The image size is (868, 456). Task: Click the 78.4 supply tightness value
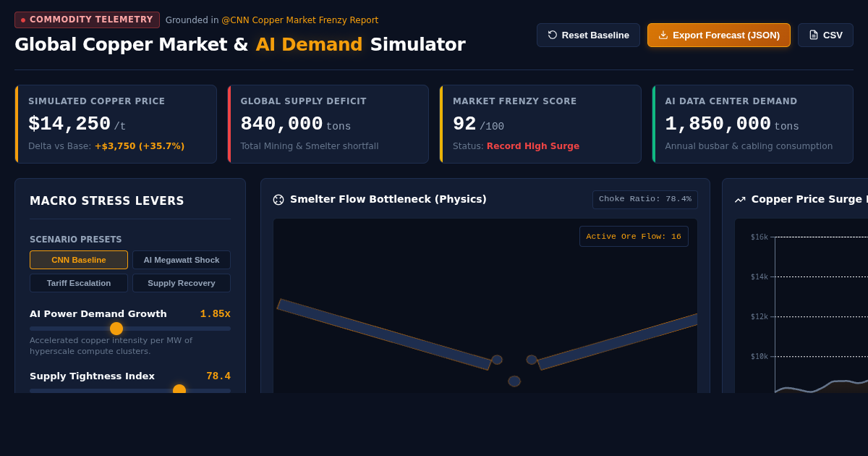click(x=218, y=376)
